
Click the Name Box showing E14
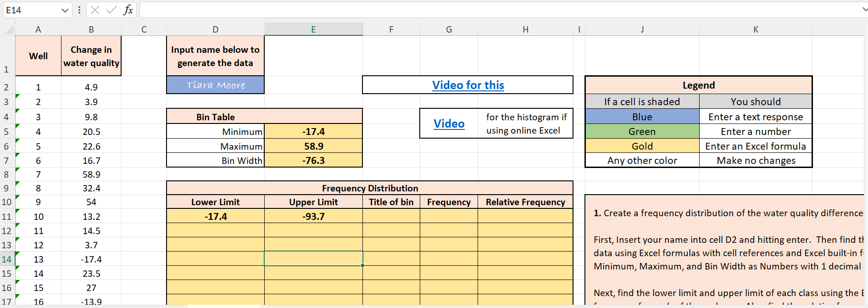[32, 10]
